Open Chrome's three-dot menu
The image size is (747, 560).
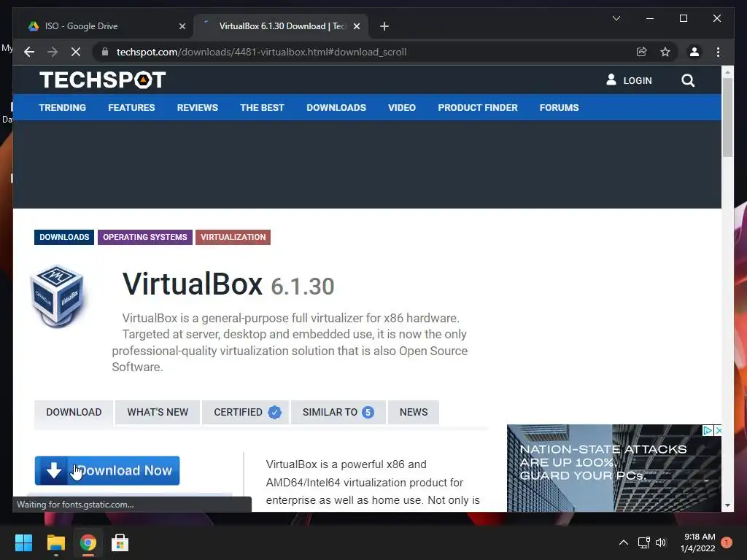tap(718, 52)
